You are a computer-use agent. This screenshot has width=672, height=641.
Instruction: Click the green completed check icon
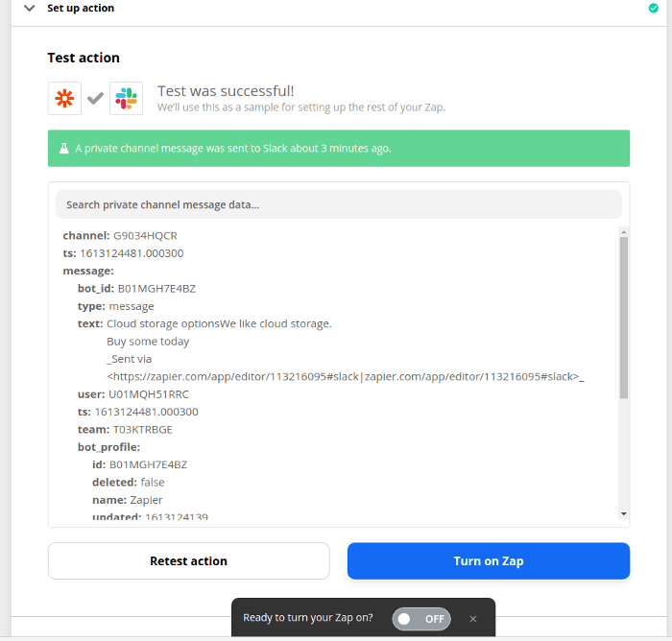click(653, 8)
